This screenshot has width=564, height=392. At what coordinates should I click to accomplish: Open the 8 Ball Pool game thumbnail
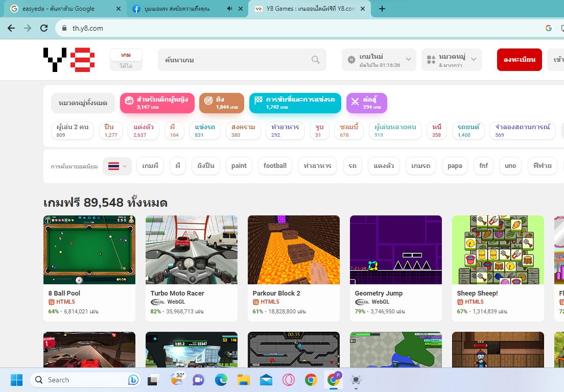pos(89,250)
